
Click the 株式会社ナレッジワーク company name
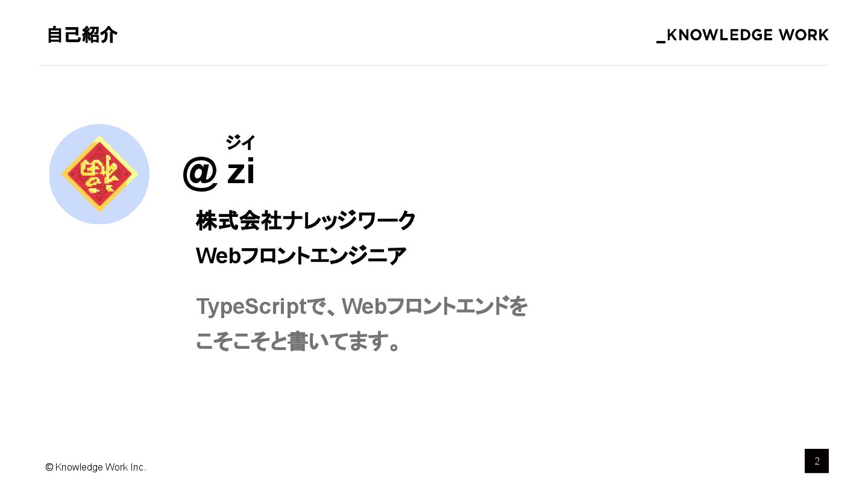click(306, 221)
